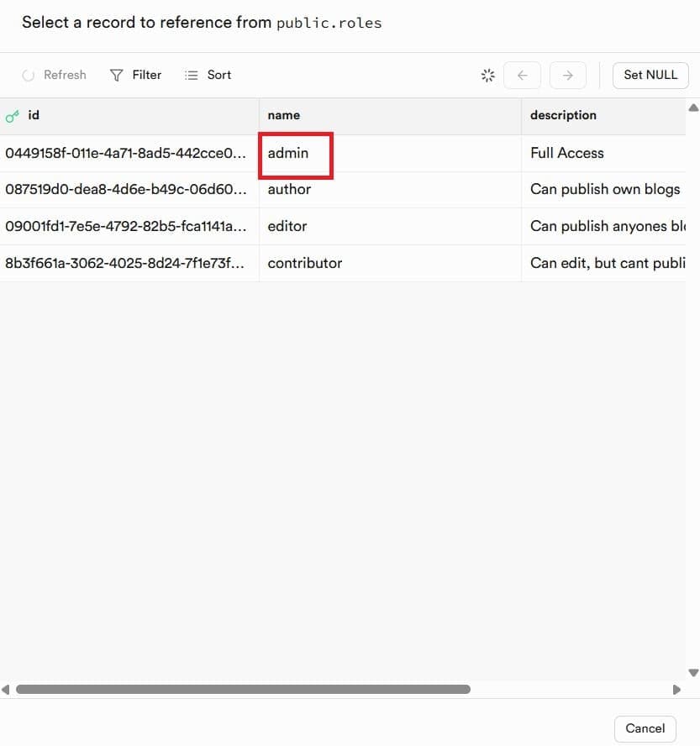Select the editor role row

click(x=343, y=226)
